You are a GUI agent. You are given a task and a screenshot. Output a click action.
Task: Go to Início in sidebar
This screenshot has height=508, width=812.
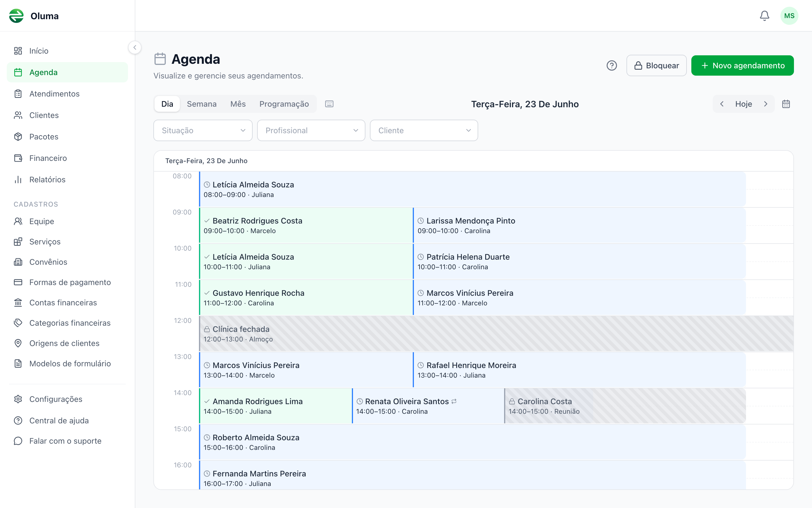67,51
